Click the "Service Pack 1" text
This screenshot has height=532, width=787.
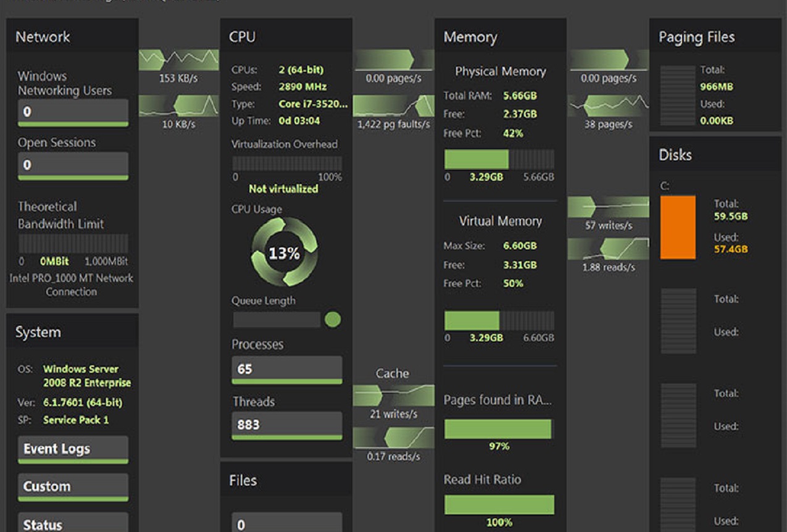tap(76, 420)
